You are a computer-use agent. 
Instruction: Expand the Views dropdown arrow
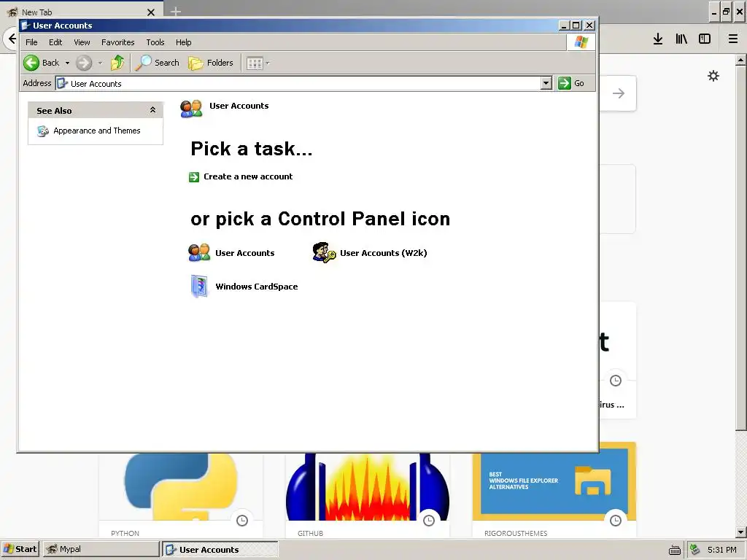[x=268, y=63]
